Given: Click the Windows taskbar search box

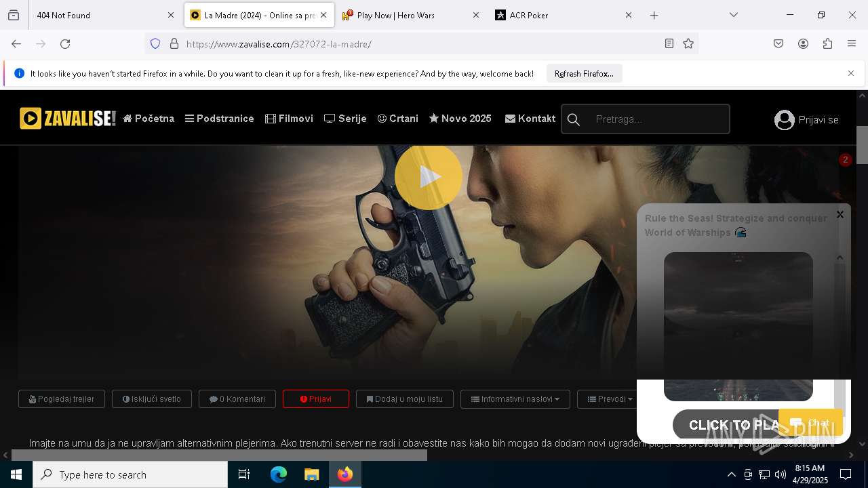Looking at the screenshot, I should (130, 474).
